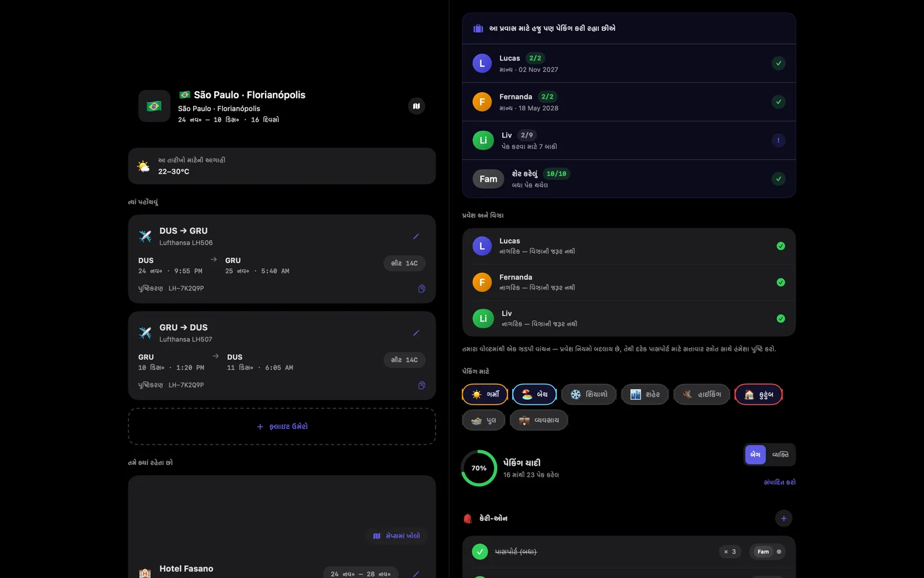
Task: Click the સંપાદિત કરો (edit) link
Action: point(780,482)
